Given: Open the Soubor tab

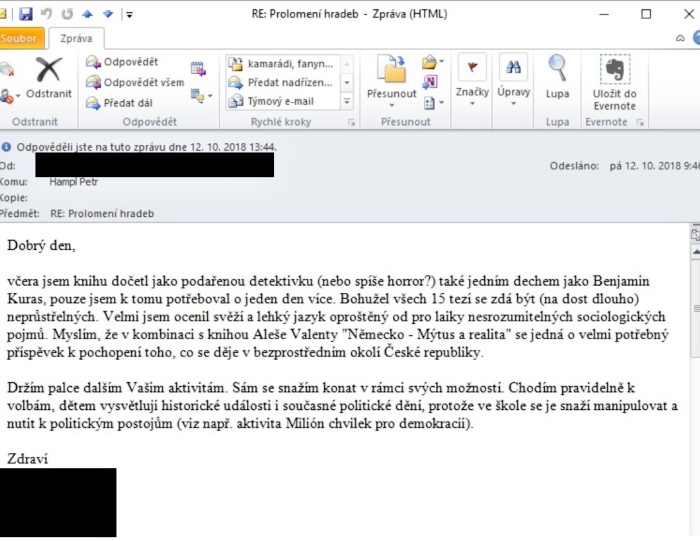Looking at the screenshot, I should 19,38.
